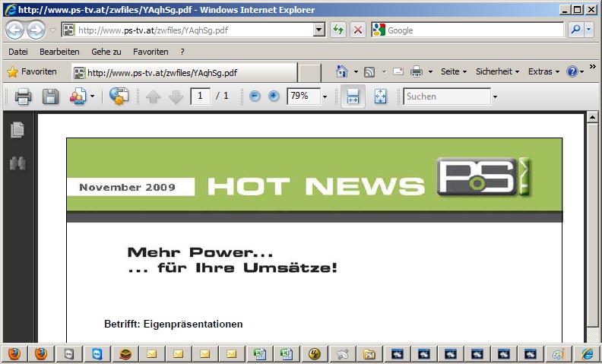This screenshot has height=364, width=602.
Task: Click the command bar Print icon
Action: click(x=417, y=71)
